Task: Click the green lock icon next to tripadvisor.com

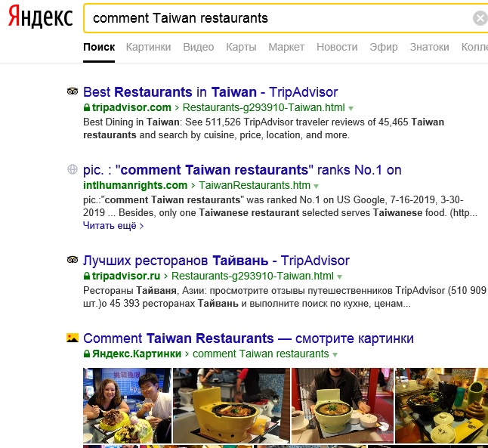Action: (x=87, y=107)
